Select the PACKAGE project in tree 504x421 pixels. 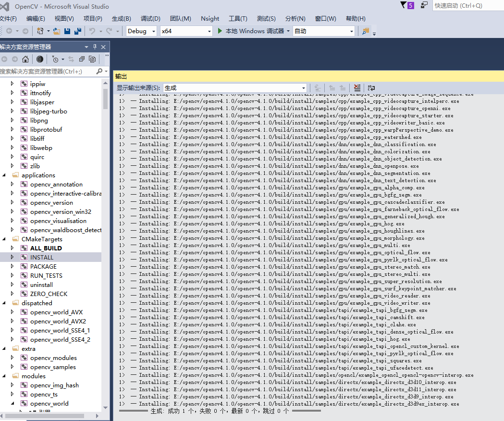(43, 266)
